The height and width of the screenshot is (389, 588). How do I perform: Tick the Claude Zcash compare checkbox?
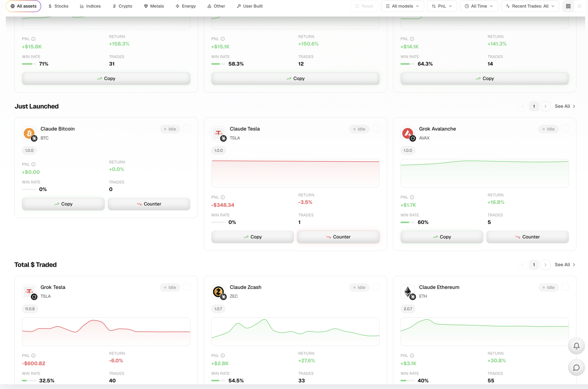point(376,287)
